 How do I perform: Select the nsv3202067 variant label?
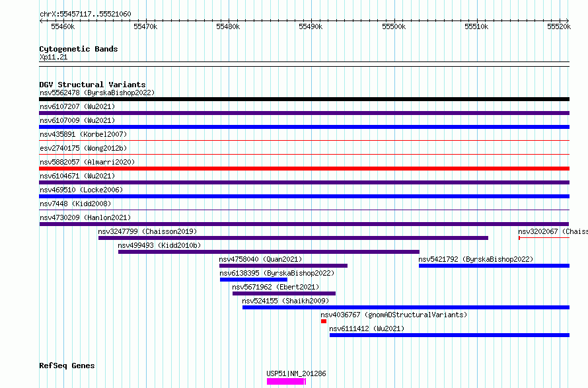tap(553, 231)
